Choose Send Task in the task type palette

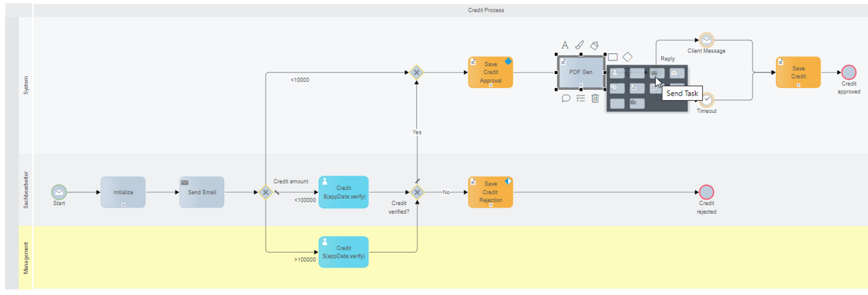coord(657,73)
